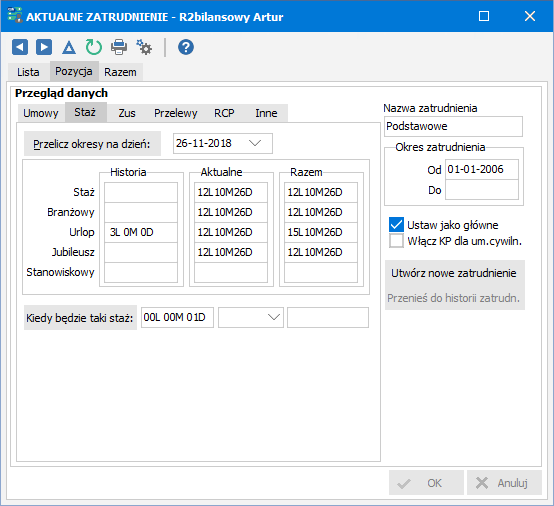Print using the printer icon
Screen dimensions: 554x506
pos(119,47)
